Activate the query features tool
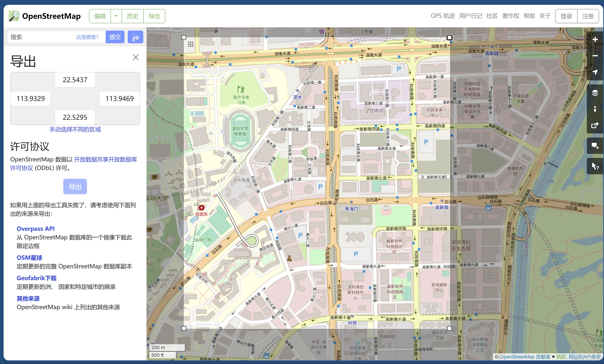 (x=595, y=166)
